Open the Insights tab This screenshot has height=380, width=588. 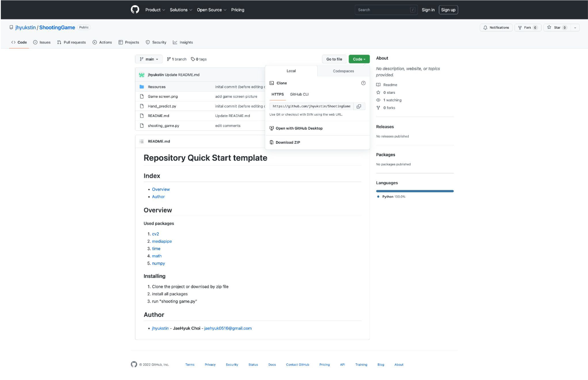tap(183, 42)
